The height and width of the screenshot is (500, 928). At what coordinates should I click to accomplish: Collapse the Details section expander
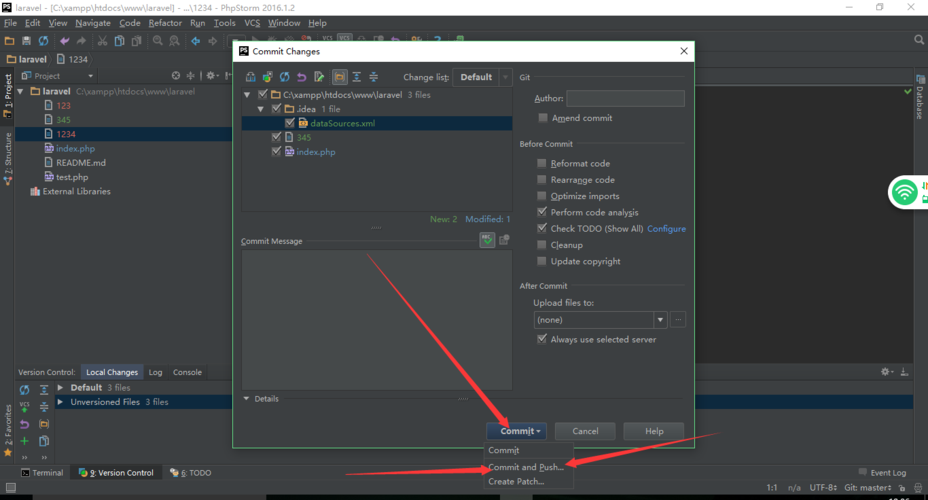coord(246,399)
